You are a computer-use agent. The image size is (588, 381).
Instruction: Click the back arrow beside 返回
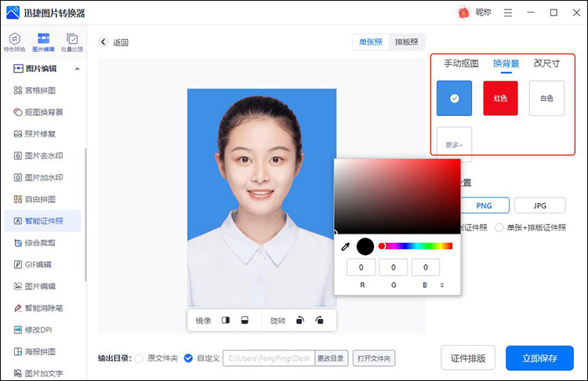point(103,42)
